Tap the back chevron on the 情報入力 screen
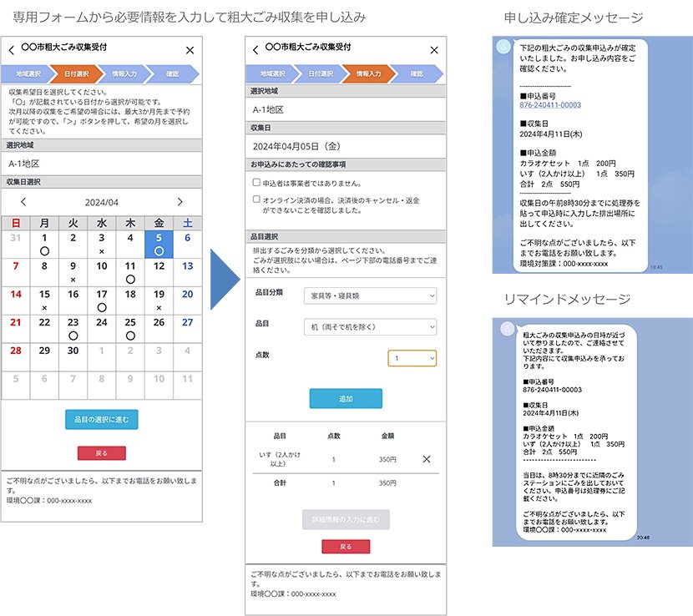693x616 pixels. coord(254,50)
